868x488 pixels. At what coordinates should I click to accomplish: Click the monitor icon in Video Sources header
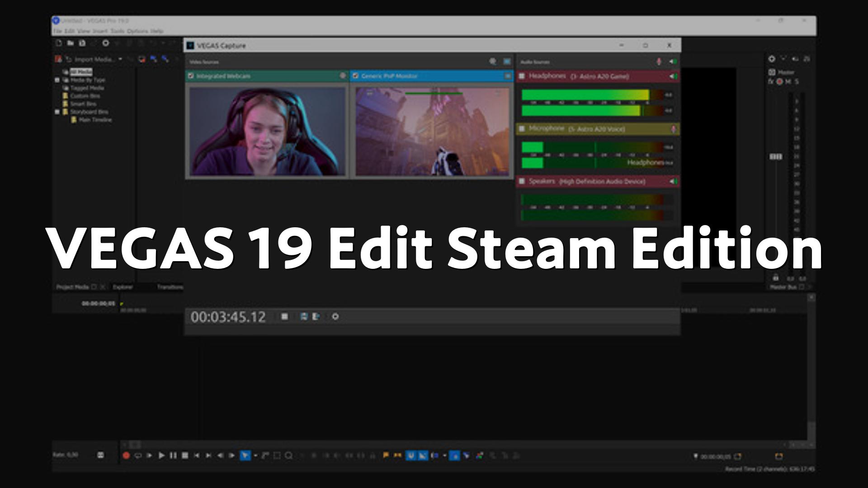point(507,61)
